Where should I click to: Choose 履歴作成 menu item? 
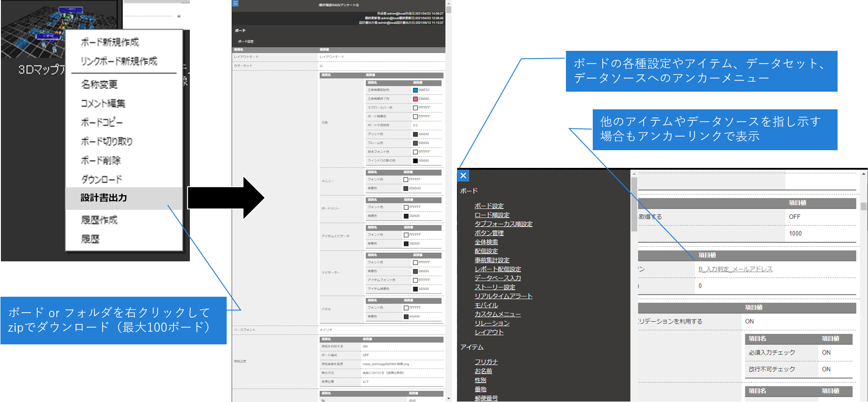(x=99, y=220)
